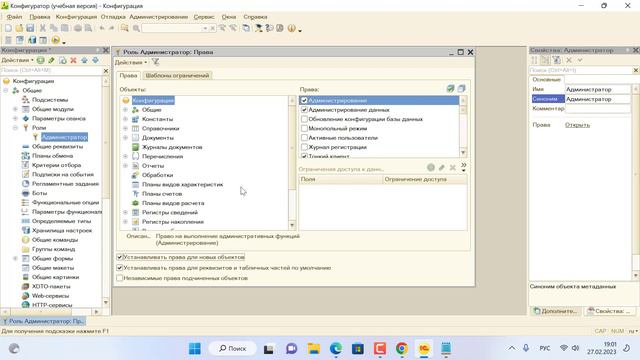Select Журналы документов in objects tree
The height and width of the screenshot is (360, 640).
click(172, 147)
